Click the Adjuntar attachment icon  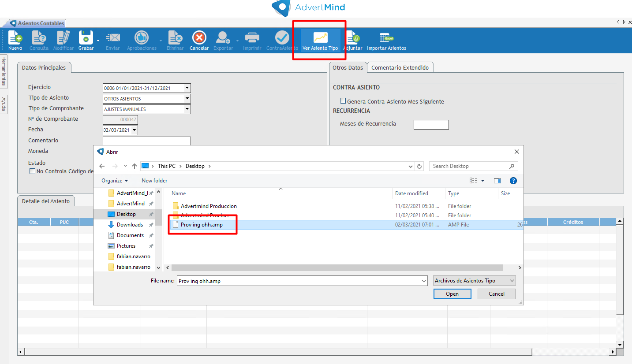(x=352, y=38)
